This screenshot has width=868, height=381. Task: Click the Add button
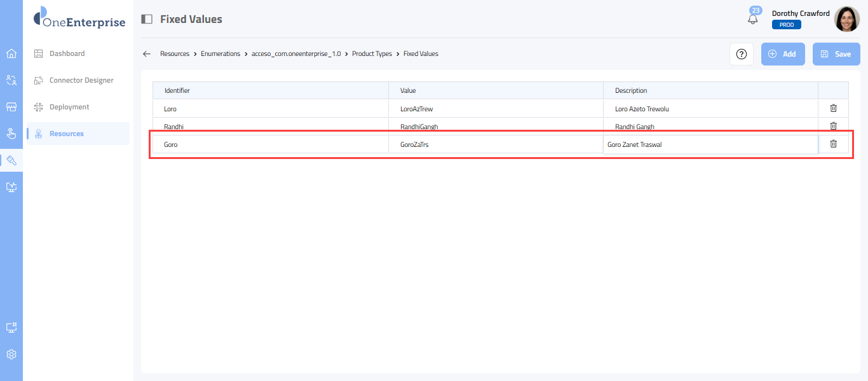pos(783,54)
